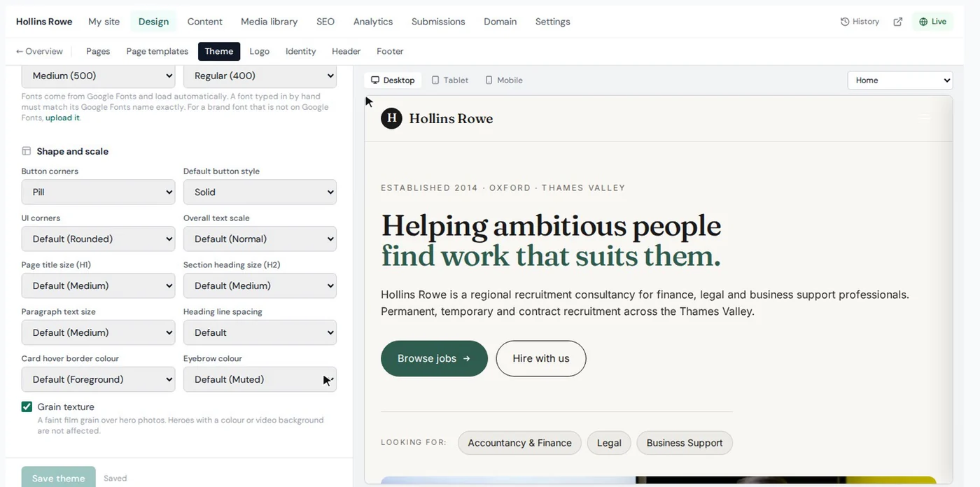Click the Save theme button
Viewport: 980px width, 487px height.
58,477
